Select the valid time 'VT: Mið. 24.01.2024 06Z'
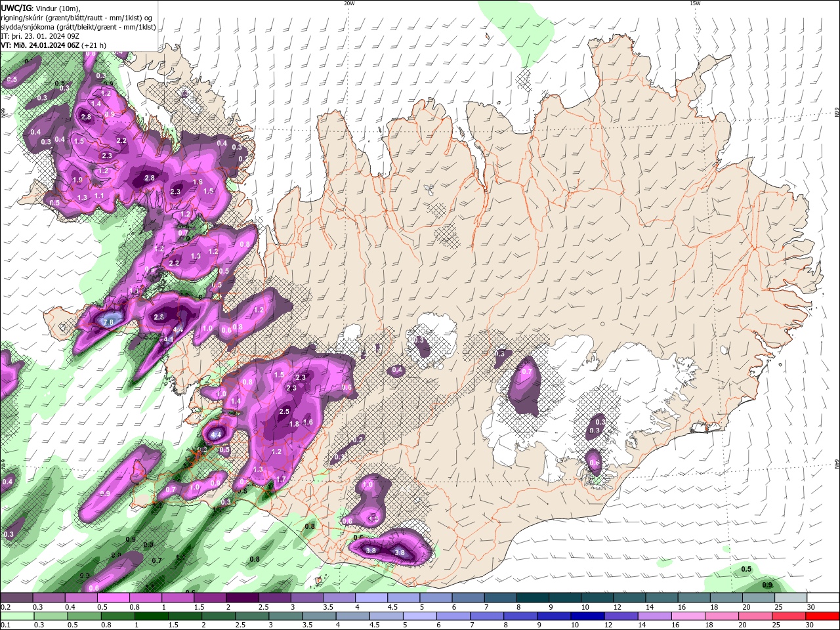The image size is (840, 630). pos(41,45)
